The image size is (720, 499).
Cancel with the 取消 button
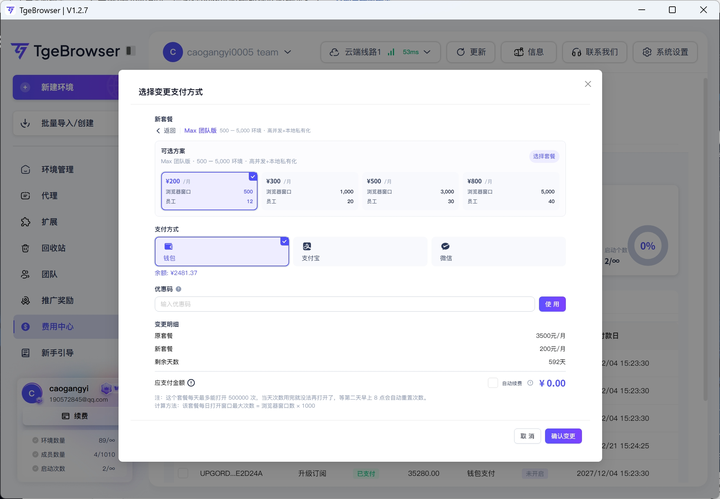tap(527, 436)
